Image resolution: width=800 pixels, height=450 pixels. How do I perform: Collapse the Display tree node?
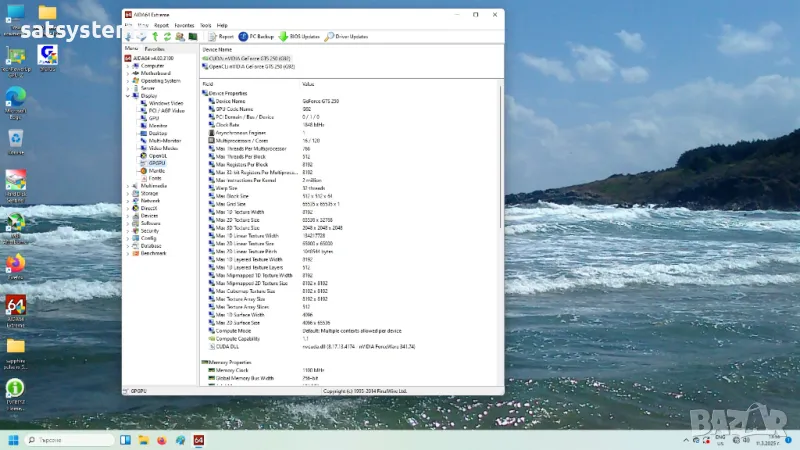pos(128,96)
